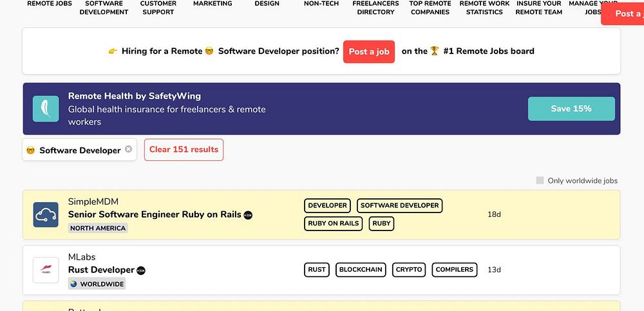Click the Only worldwide jobs label
644x311 pixels.
coord(582,181)
